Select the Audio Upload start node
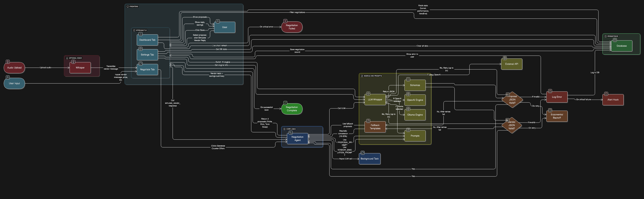The image size is (644, 199). coord(14,68)
